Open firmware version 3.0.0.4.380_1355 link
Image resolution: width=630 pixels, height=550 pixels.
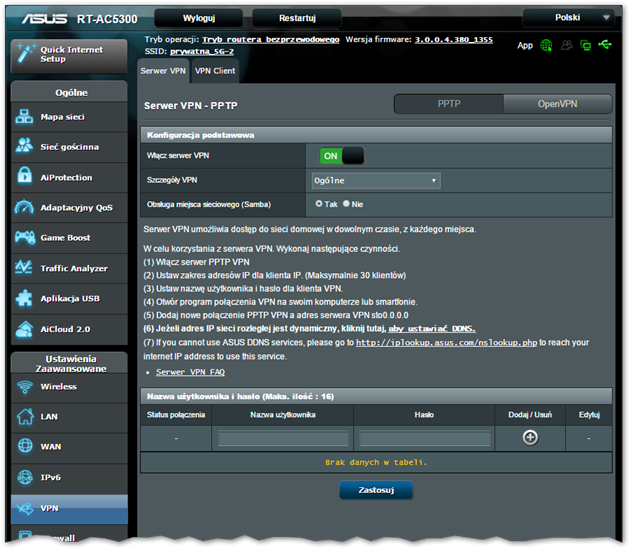tap(454, 40)
